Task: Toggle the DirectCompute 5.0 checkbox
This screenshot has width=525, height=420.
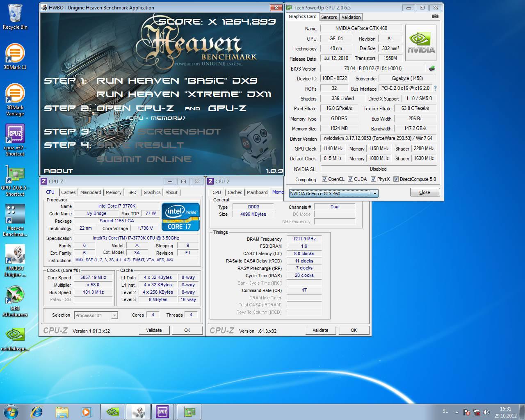Action: (x=396, y=179)
